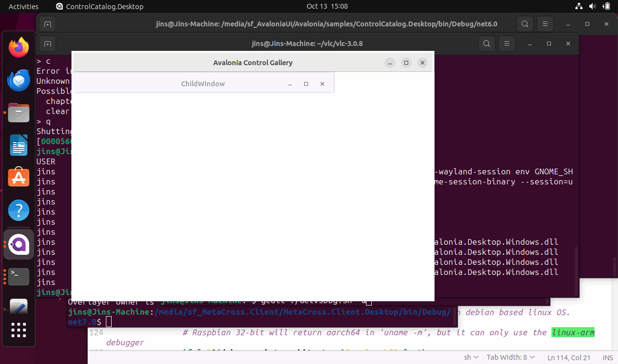Search in the net6.0 terminal window
The image size is (618, 364).
tap(525, 24)
